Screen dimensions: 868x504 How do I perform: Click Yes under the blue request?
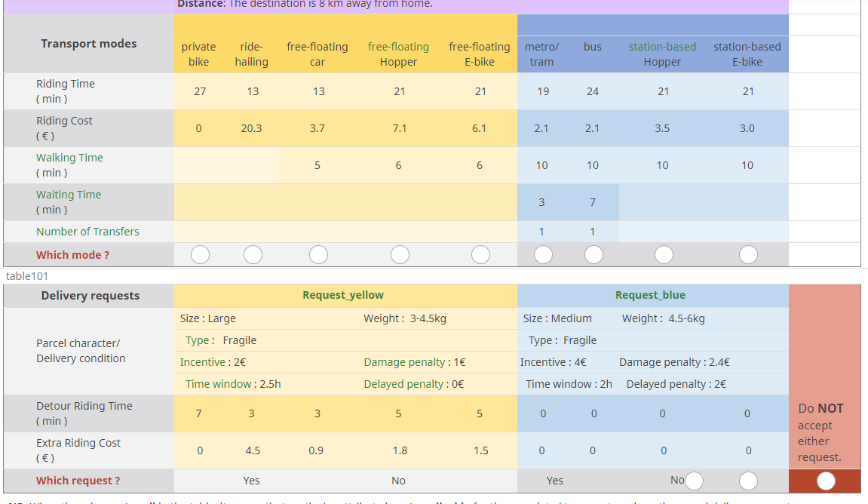(x=554, y=481)
